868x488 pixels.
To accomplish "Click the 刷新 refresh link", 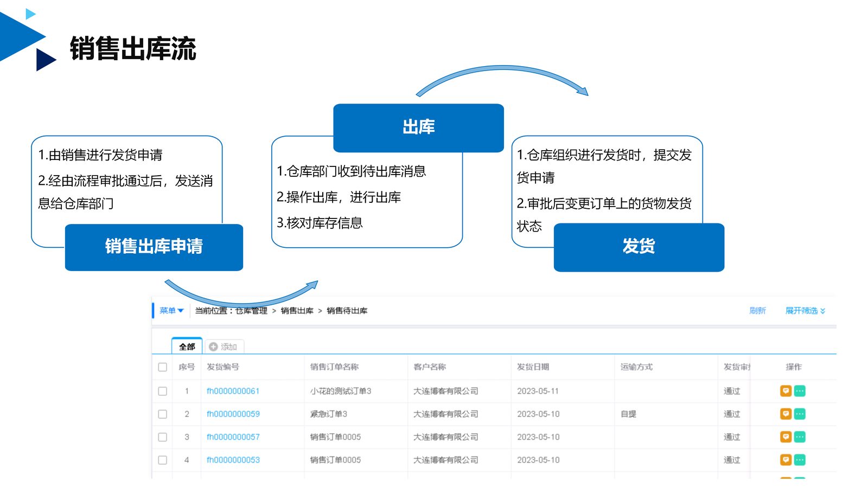I will (x=757, y=311).
